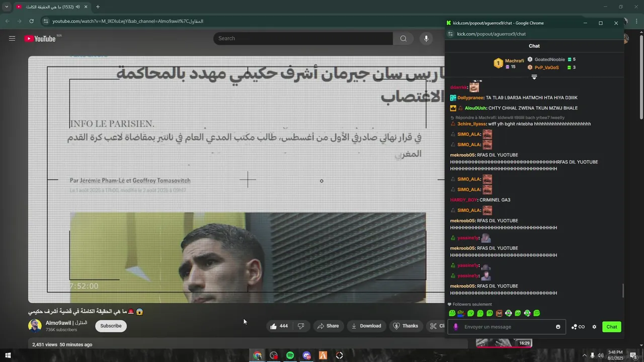Close the YouTube browser tab

[86, 7]
